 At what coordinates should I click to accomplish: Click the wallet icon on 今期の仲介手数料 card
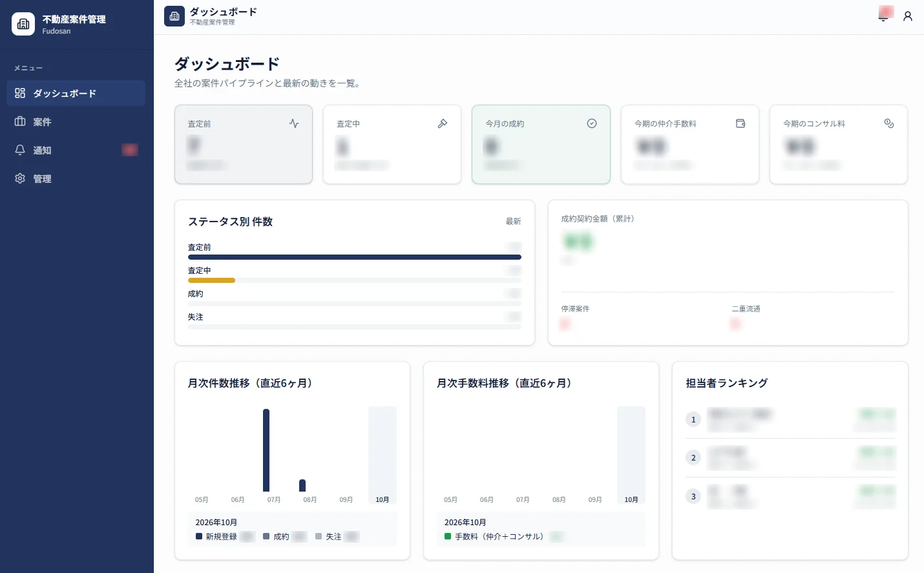(x=740, y=123)
